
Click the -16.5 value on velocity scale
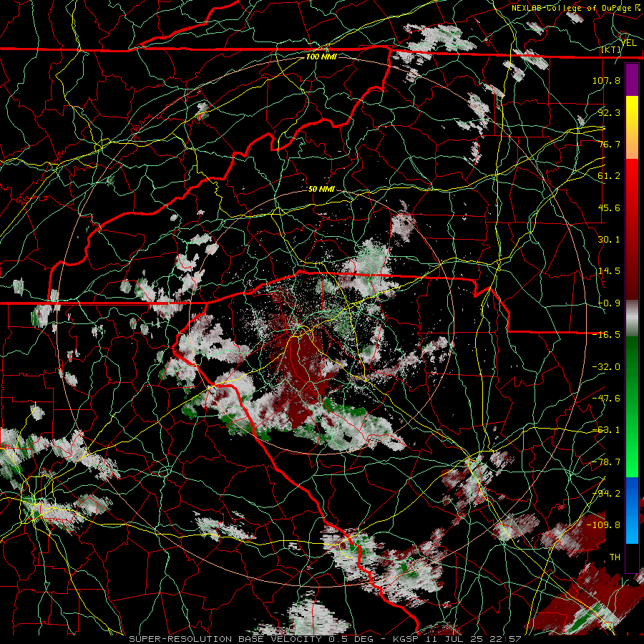[606, 335]
